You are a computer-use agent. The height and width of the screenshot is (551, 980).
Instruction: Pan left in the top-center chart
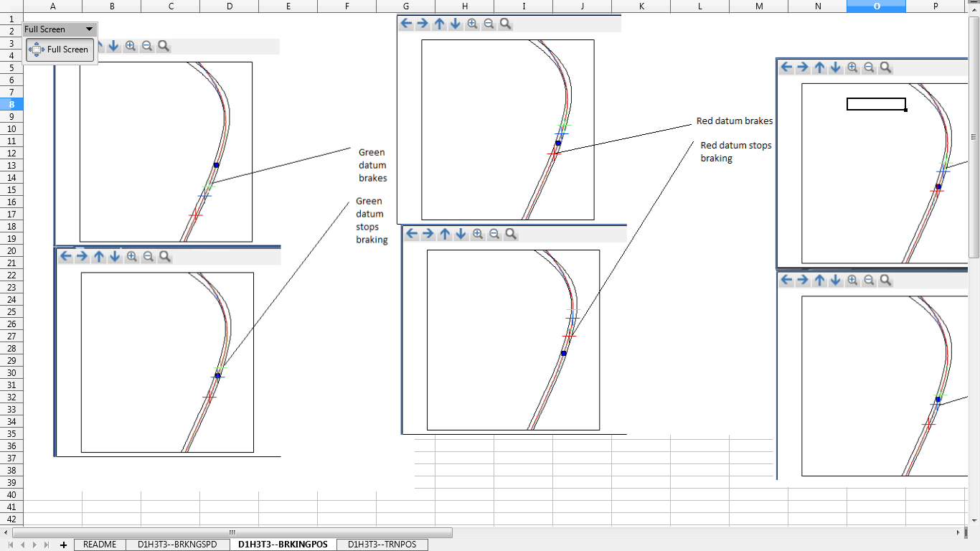pos(406,24)
